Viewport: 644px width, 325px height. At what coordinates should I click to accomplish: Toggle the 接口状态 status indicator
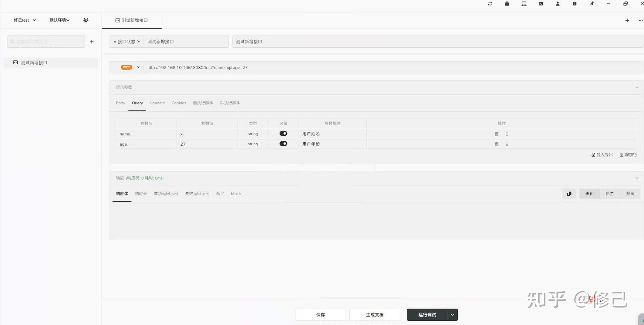pos(126,42)
